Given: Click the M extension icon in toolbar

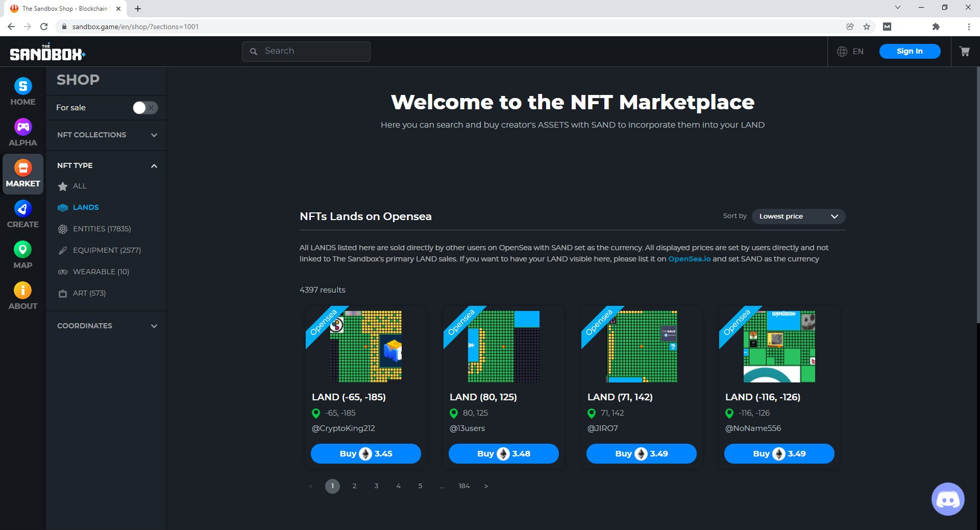Looking at the screenshot, I should point(887,27).
